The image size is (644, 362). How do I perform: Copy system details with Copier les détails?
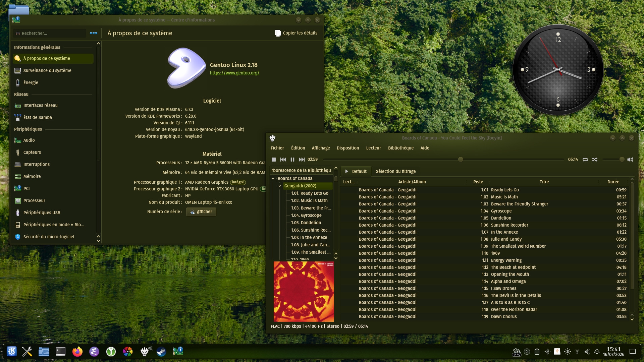(x=296, y=33)
